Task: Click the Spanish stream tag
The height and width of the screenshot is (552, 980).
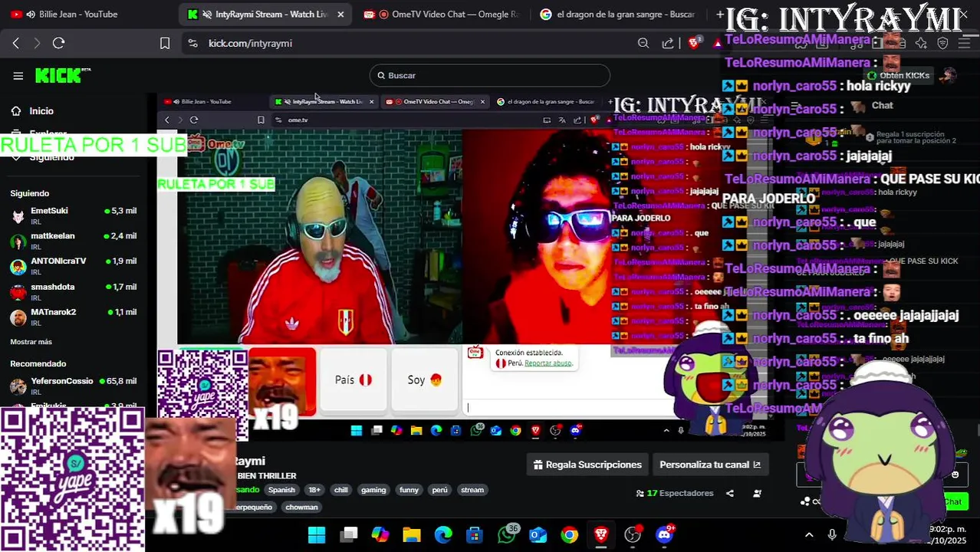Action: pos(281,490)
